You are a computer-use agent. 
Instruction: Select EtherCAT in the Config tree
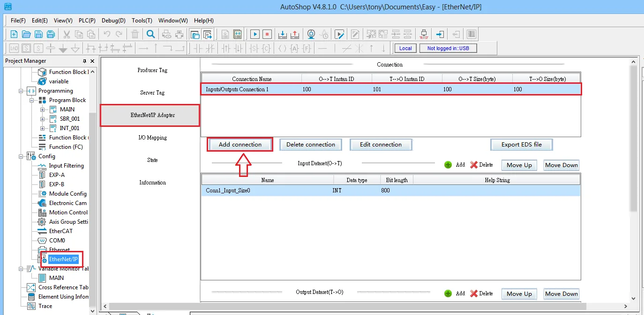coord(61,231)
